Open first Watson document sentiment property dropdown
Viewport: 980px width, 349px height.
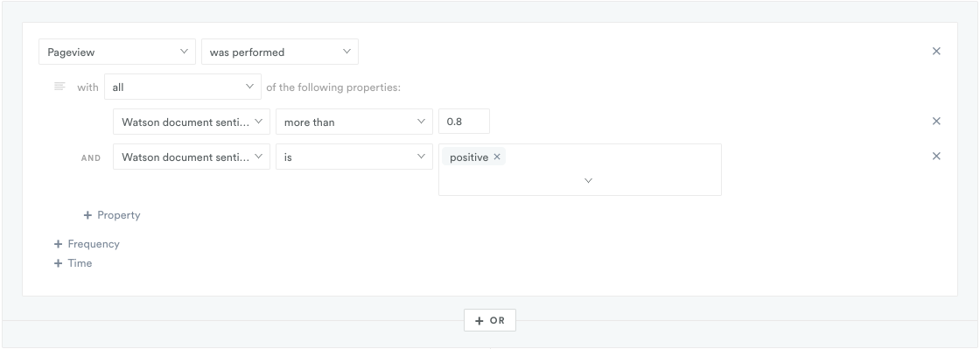tap(192, 122)
